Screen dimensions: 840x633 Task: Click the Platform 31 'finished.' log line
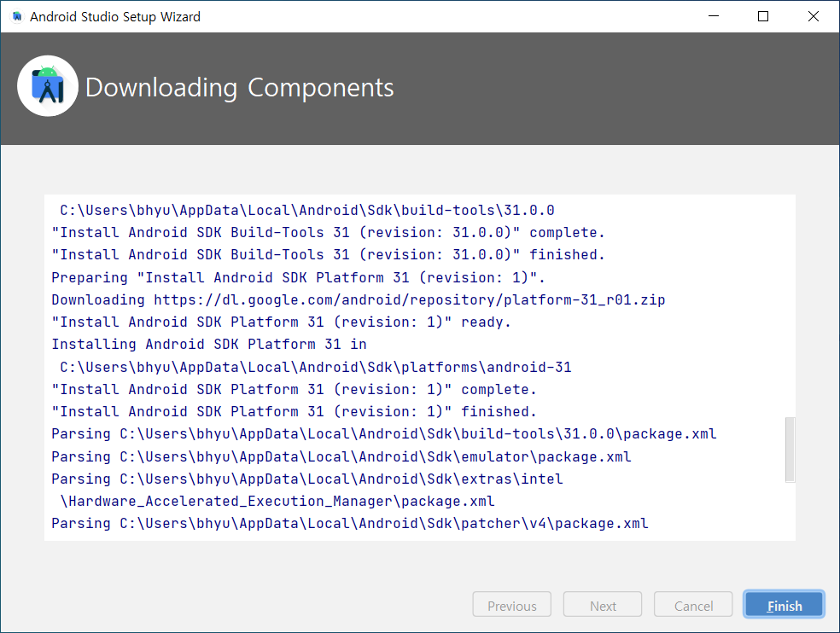point(295,412)
